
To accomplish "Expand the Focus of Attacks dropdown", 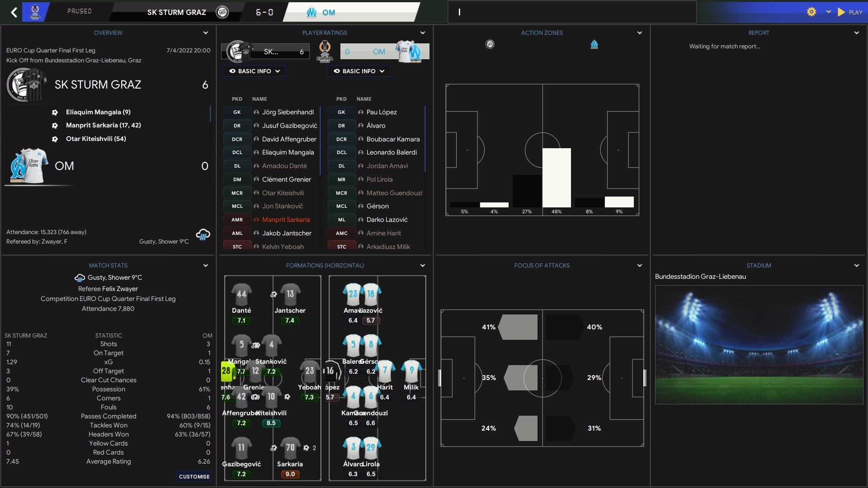I will (640, 265).
